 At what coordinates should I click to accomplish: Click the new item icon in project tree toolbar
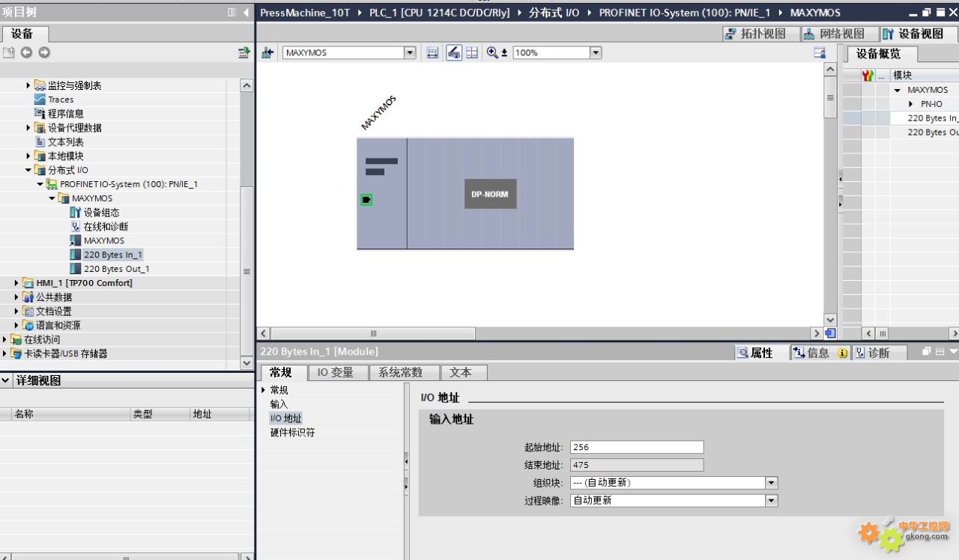coord(9,52)
